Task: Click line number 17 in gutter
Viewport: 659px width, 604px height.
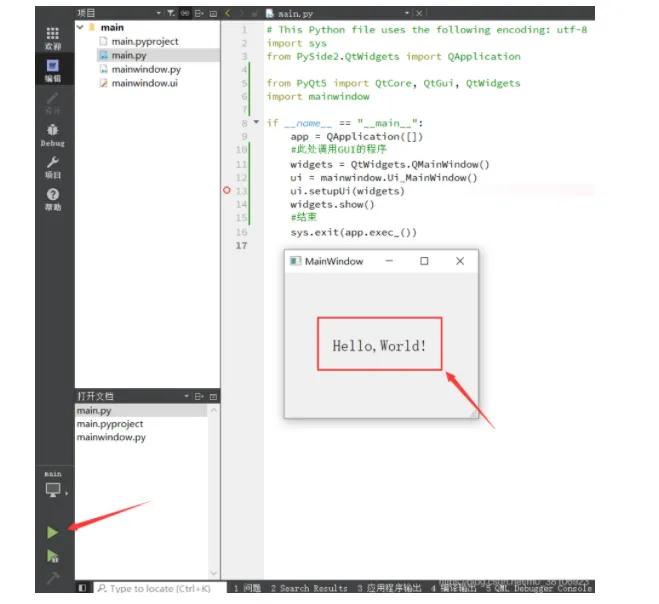Action: 241,245
